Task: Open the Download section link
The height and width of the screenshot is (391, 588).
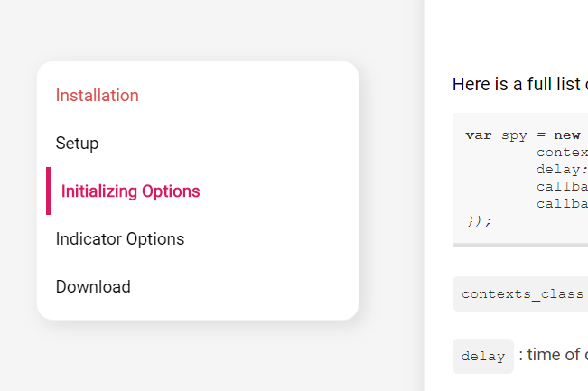Action: coord(93,287)
